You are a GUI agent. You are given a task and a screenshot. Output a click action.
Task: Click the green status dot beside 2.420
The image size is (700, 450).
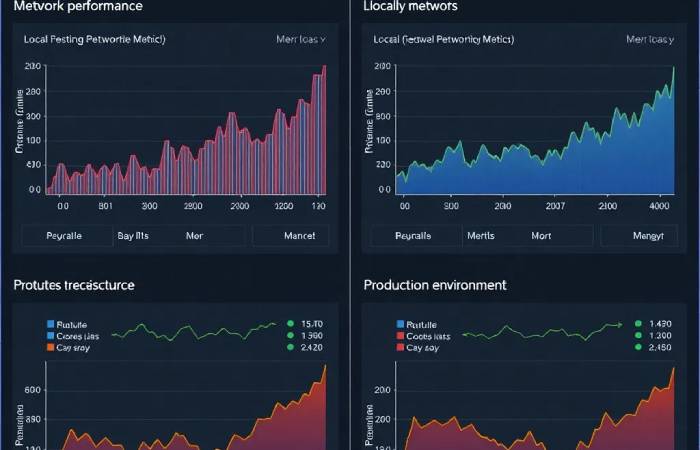[x=291, y=347]
